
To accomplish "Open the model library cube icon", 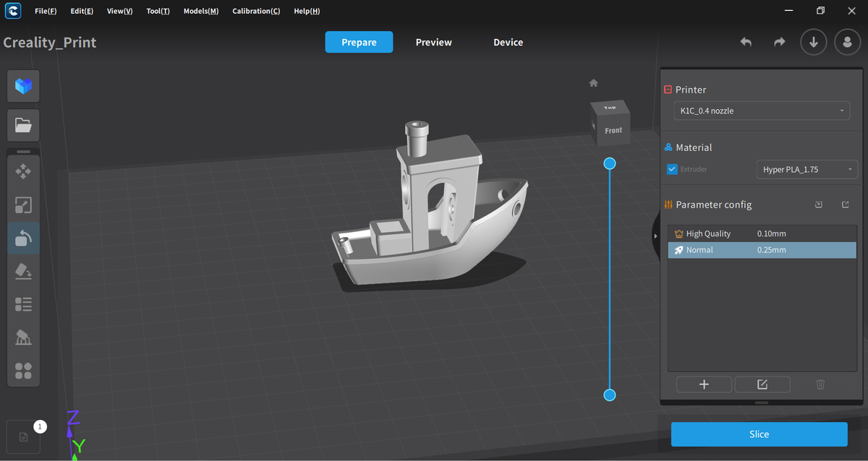I will coord(23,87).
